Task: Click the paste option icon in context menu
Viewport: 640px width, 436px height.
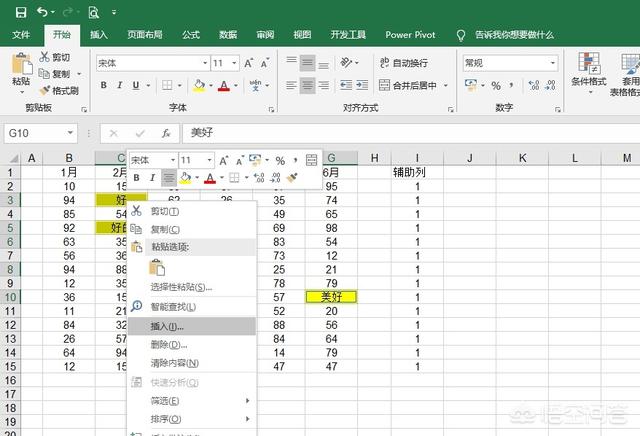Action: coord(157,267)
